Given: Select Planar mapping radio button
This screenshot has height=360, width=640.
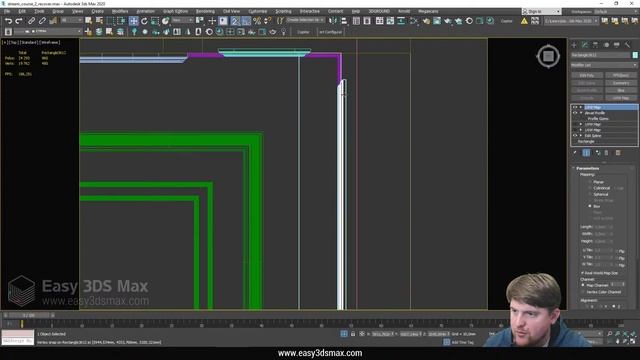Looking at the screenshot, I should 590,182.
